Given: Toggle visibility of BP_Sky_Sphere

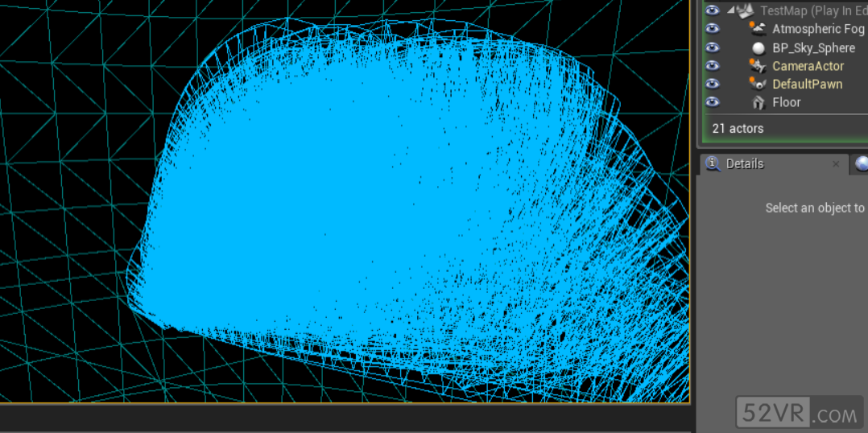Looking at the screenshot, I should (712, 47).
